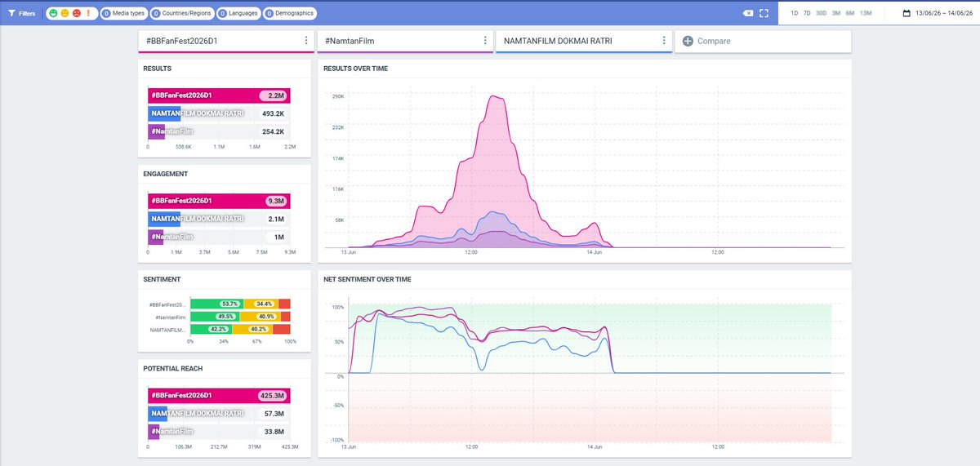Click the #BBFanFest2026D1 bar in Results
Image resolution: width=980 pixels, height=466 pixels.
(x=219, y=95)
